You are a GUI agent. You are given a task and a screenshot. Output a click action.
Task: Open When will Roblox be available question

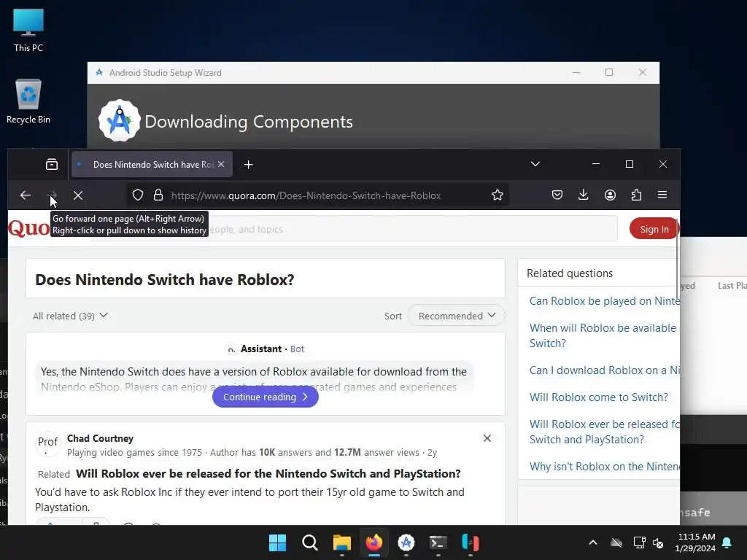pos(603,335)
